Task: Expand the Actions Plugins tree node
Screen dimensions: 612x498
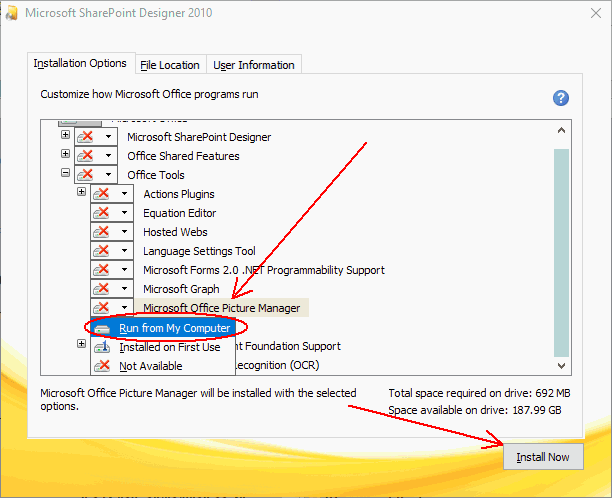Action: pyautogui.click(x=81, y=192)
